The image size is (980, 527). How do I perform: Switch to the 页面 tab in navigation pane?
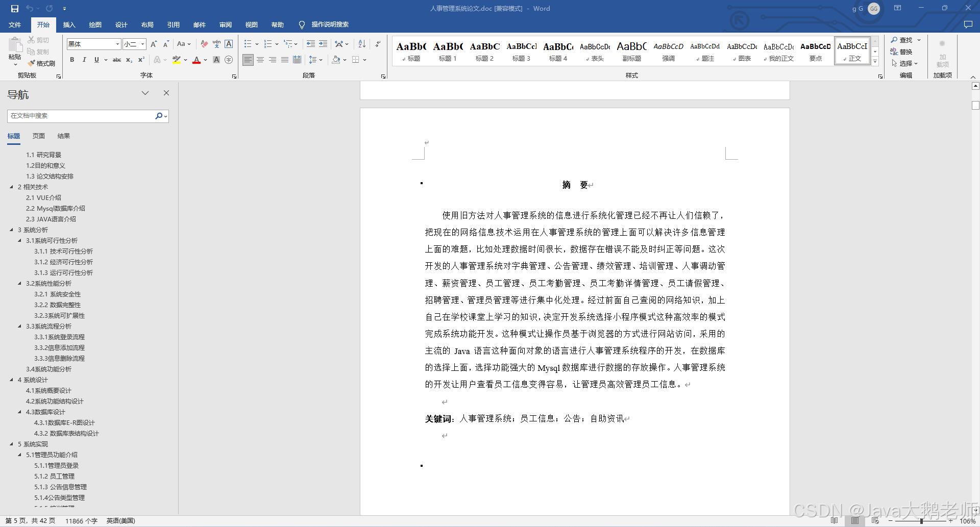coord(38,136)
